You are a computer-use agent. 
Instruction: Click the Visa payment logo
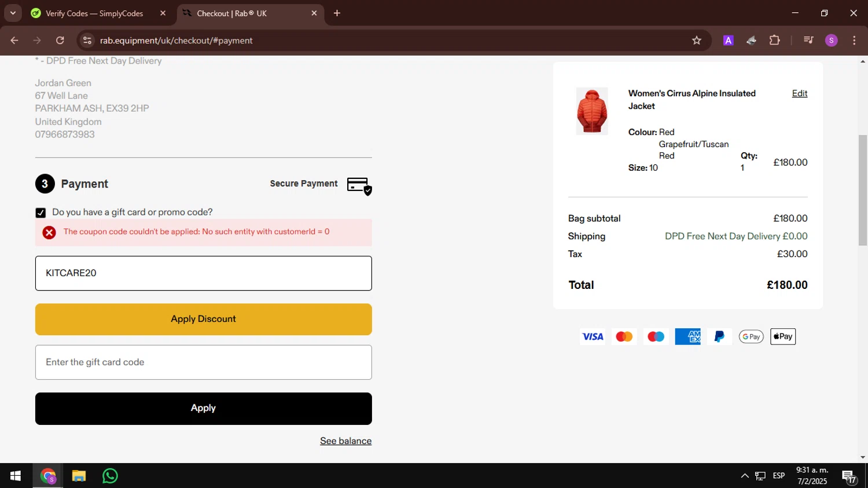click(x=593, y=336)
